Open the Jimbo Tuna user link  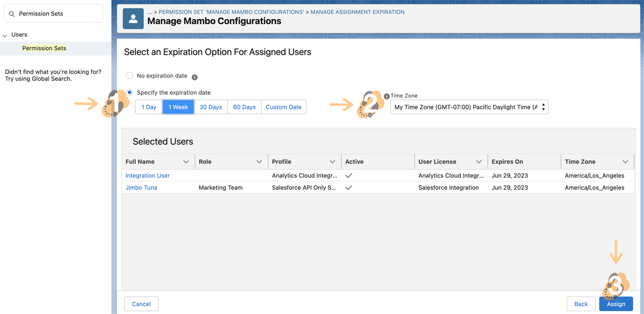tap(141, 188)
